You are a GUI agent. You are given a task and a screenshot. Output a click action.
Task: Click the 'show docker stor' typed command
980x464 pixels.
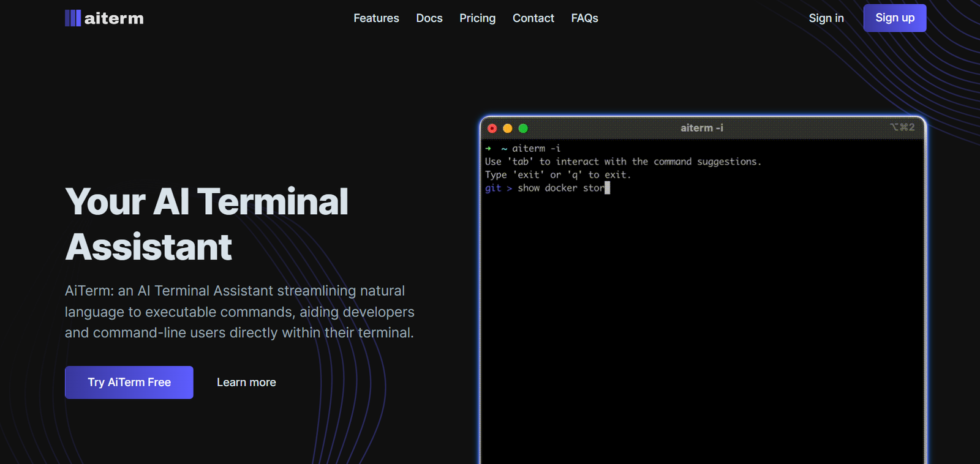[x=560, y=188]
